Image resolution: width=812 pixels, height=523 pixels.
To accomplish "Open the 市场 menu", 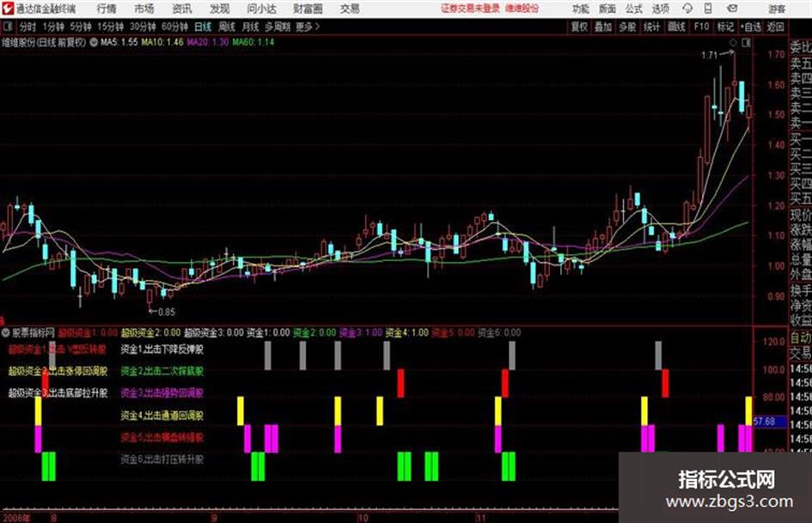I will (144, 9).
